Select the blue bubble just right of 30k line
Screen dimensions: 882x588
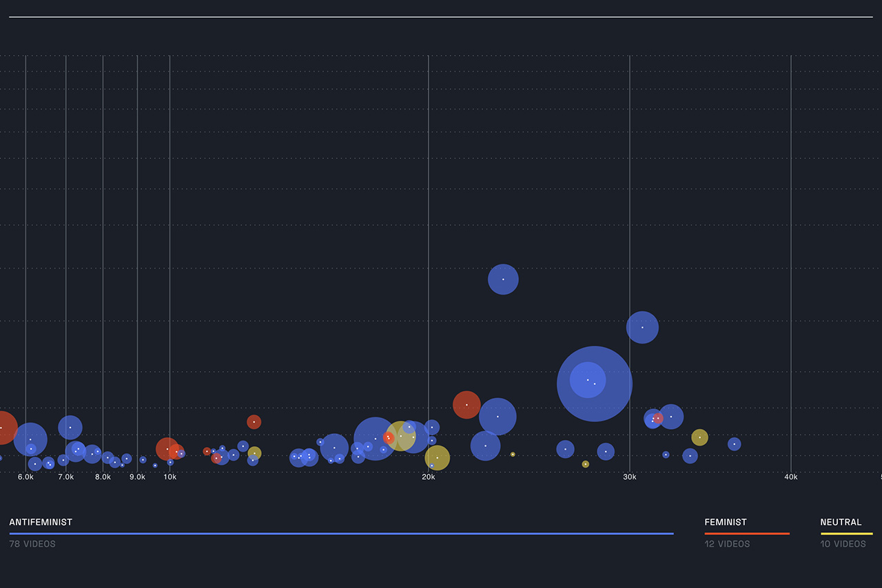pyautogui.click(x=642, y=327)
